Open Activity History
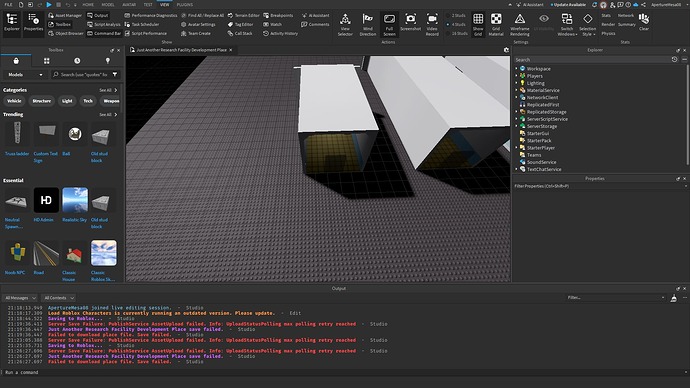Image resolution: width=690 pixels, height=388 pixels. coord(280,33)
